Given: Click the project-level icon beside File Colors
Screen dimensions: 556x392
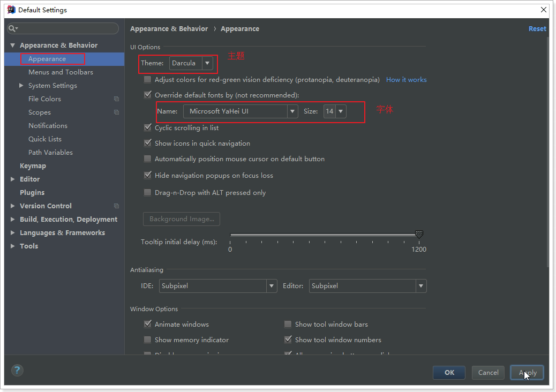Looking at the screenshot, I should [116, 99].
